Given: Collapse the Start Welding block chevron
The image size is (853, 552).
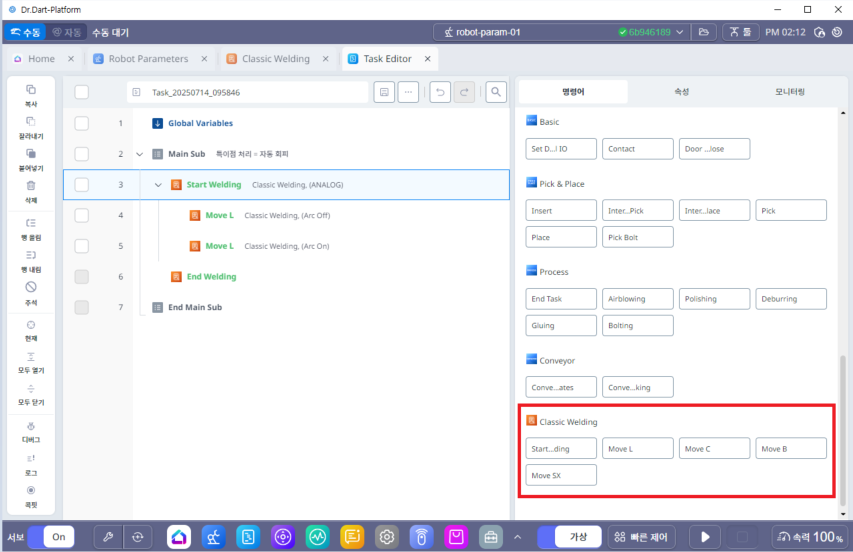Looking at the screenshot, I should pos(158,185).
